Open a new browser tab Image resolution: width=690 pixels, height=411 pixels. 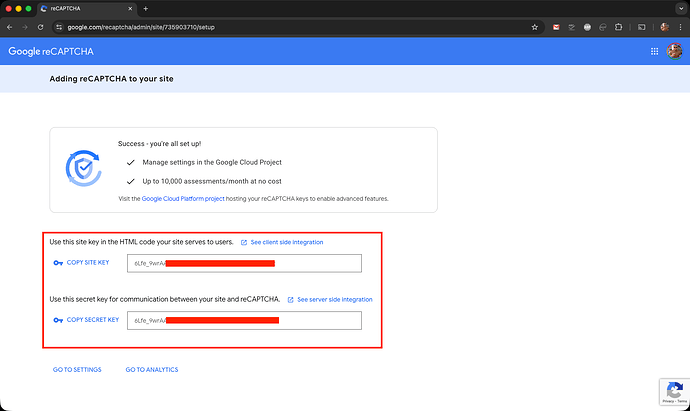click(146, 8)
